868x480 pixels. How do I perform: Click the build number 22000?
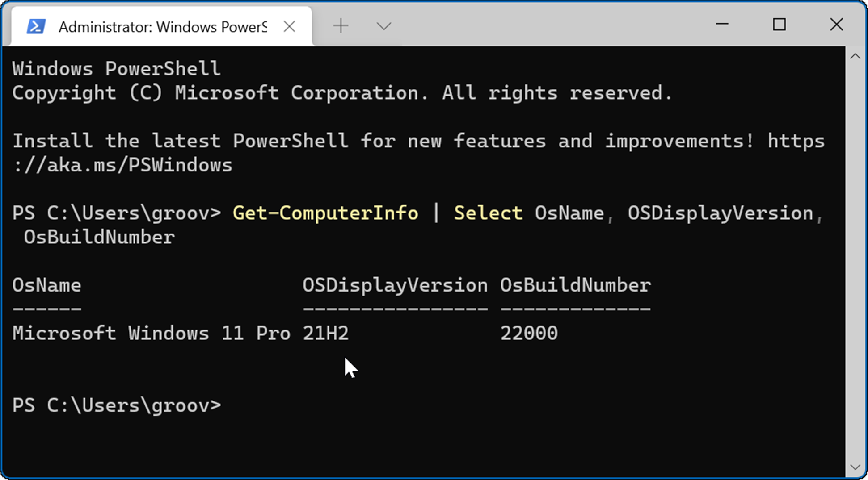(x=529, y=333)
